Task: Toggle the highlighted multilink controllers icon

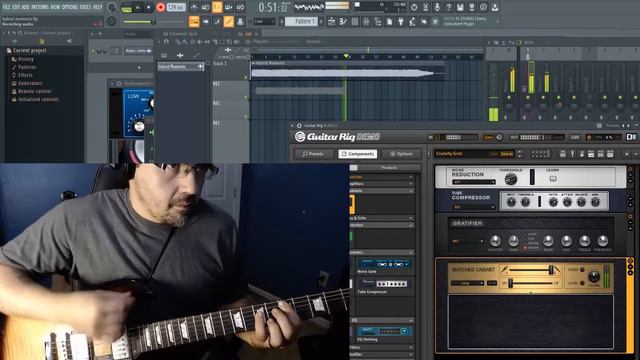Action: coord(229,21)
